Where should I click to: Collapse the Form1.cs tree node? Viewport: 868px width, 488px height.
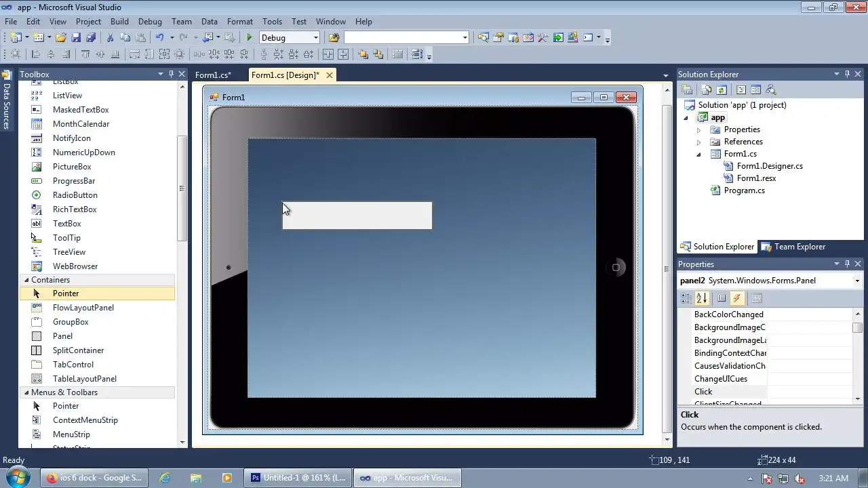(698, 154)
